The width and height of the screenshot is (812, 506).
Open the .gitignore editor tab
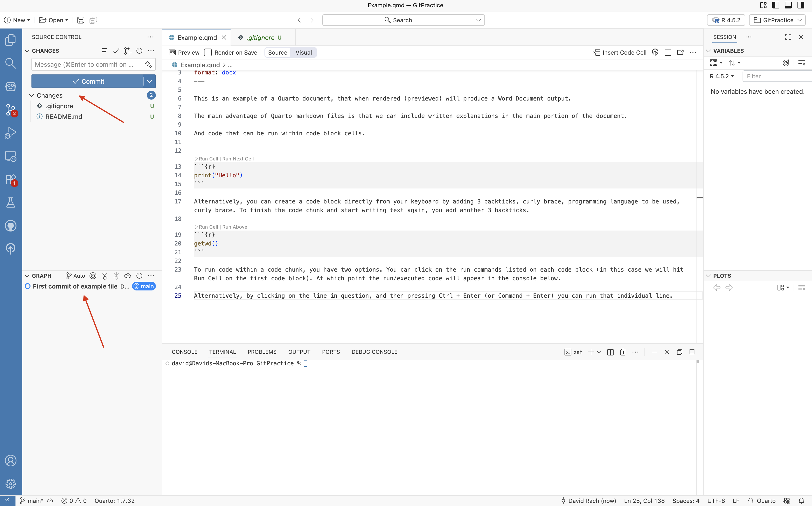[x=261, y=37]
